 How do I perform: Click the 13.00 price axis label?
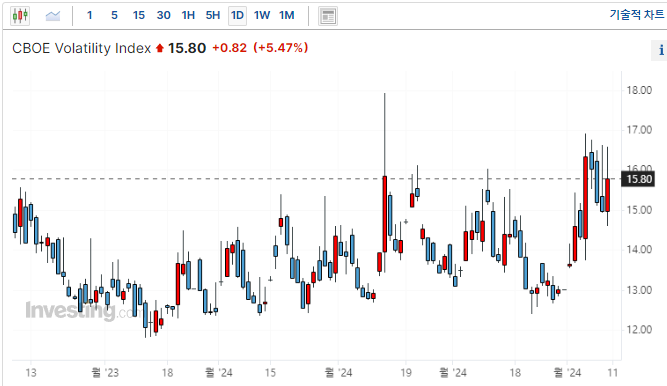point(639,290)
